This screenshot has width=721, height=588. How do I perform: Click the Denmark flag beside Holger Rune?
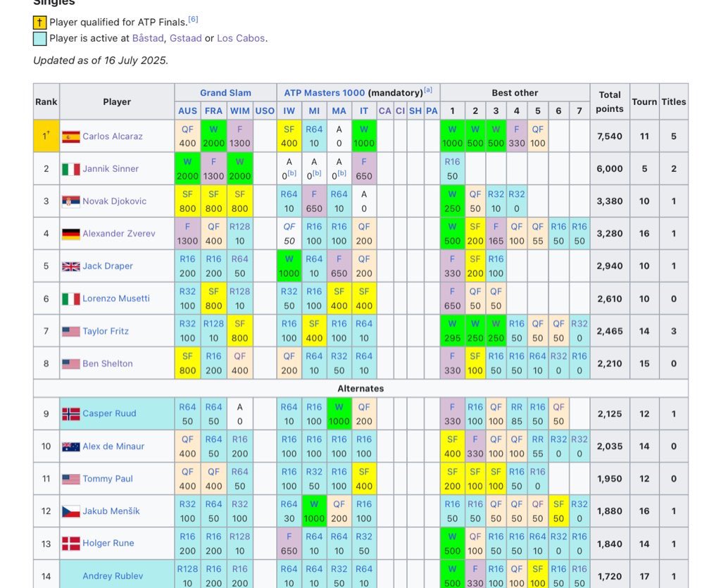71,544
